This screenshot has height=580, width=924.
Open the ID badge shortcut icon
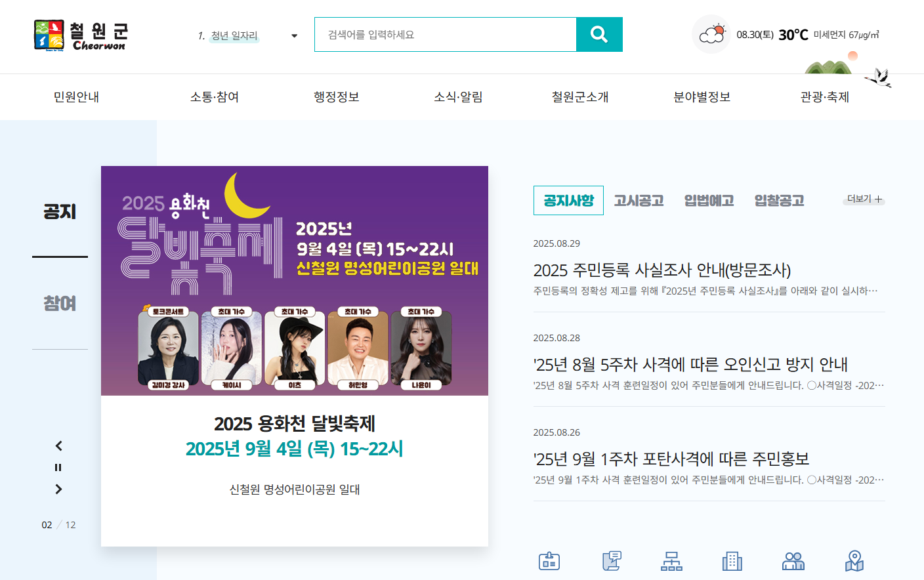(x=549, y=561)
